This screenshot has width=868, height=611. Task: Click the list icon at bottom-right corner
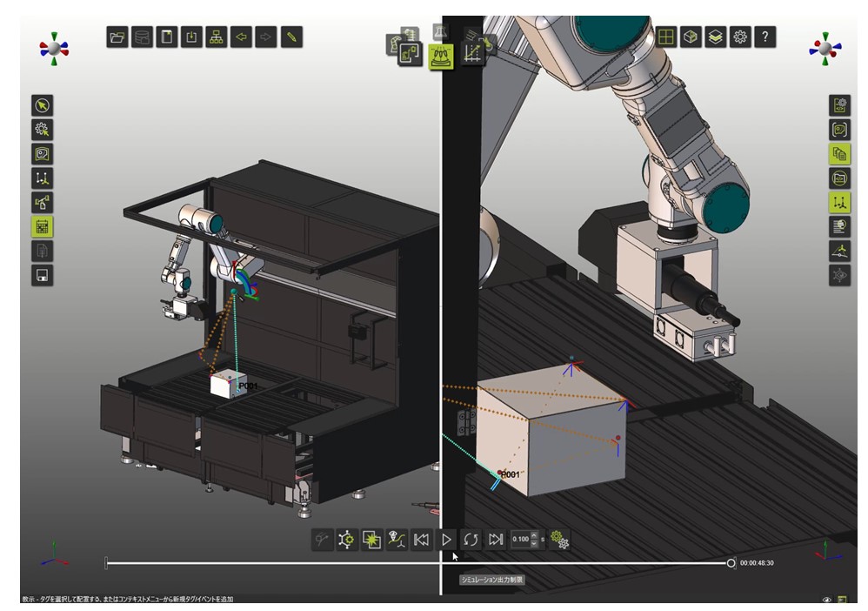[842, 600]
